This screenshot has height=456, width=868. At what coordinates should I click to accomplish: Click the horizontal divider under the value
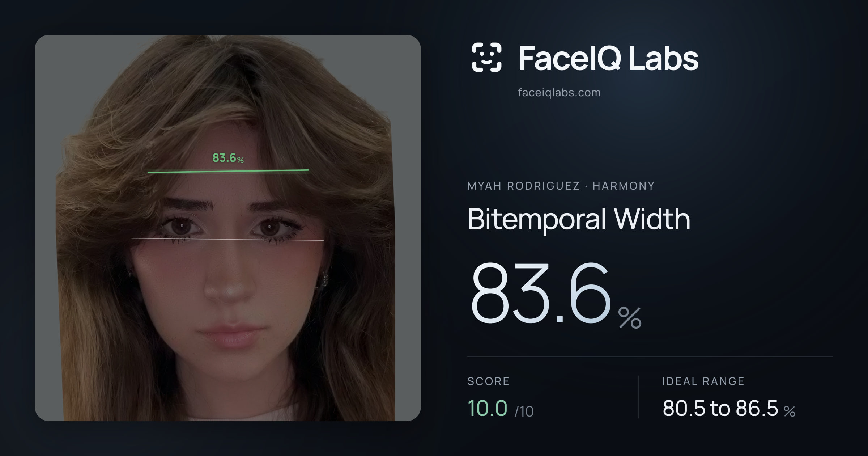[650, 356]
